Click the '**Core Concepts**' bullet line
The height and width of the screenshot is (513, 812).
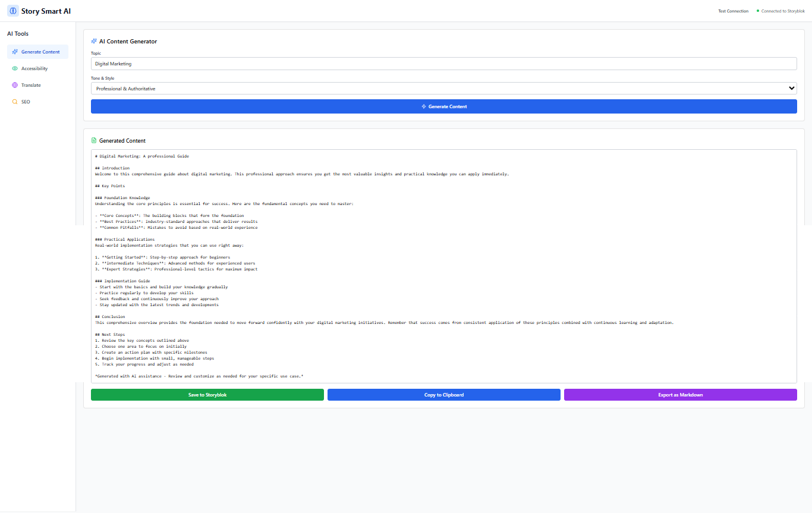(x=169, y=216)
